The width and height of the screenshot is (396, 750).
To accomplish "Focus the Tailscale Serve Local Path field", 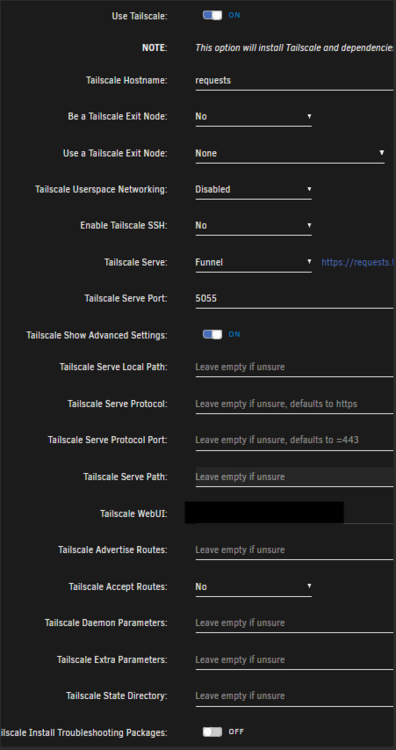I will coord(295,367).
